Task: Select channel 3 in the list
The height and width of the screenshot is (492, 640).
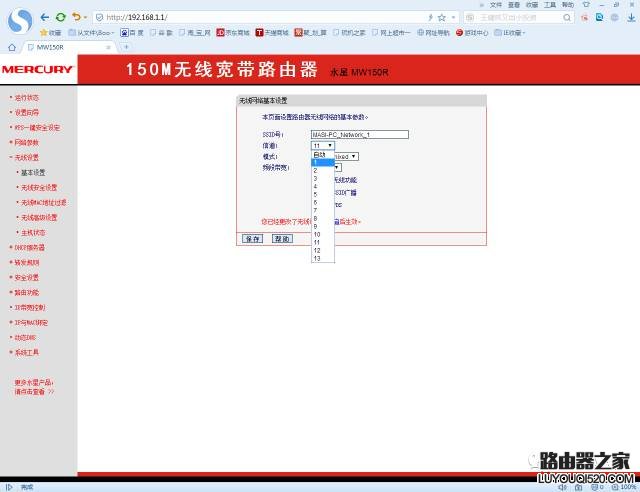Action: point(322,178)
